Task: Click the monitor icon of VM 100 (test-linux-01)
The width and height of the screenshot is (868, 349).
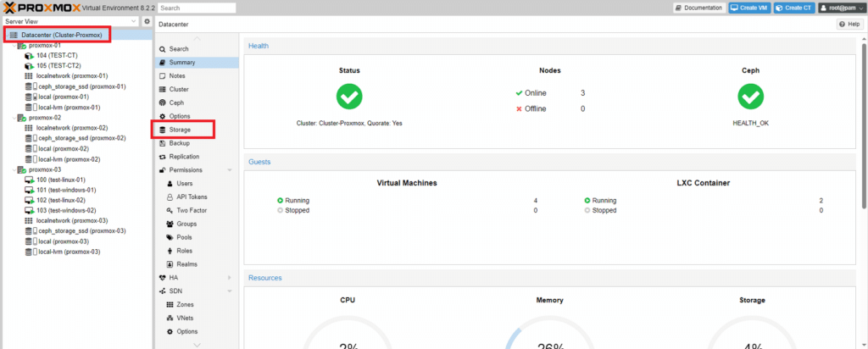Action: click(x=30, y=180)
